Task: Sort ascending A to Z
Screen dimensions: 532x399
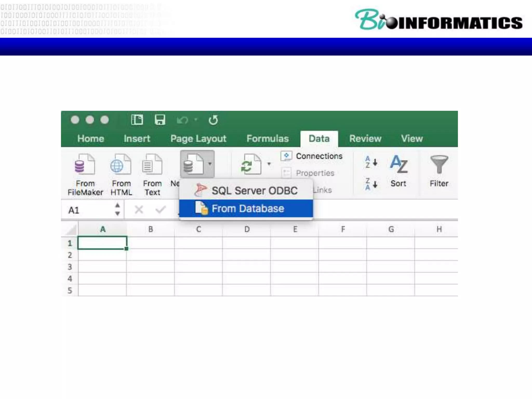Action: [371, 162]
